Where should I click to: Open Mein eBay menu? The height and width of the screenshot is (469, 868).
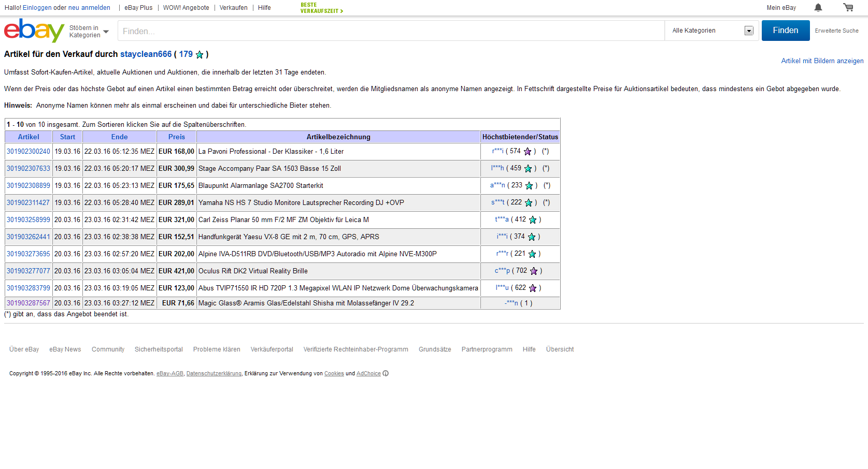tap(781, 8)
